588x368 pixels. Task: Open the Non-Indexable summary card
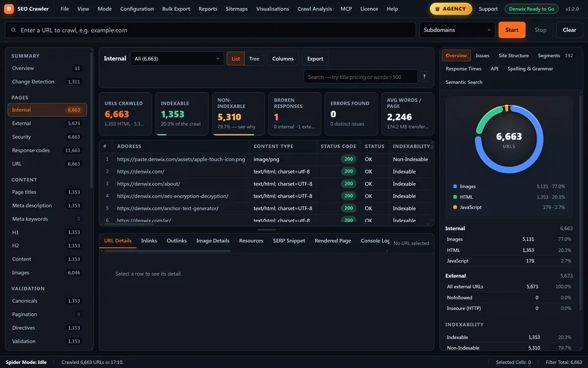coord(238,114)
